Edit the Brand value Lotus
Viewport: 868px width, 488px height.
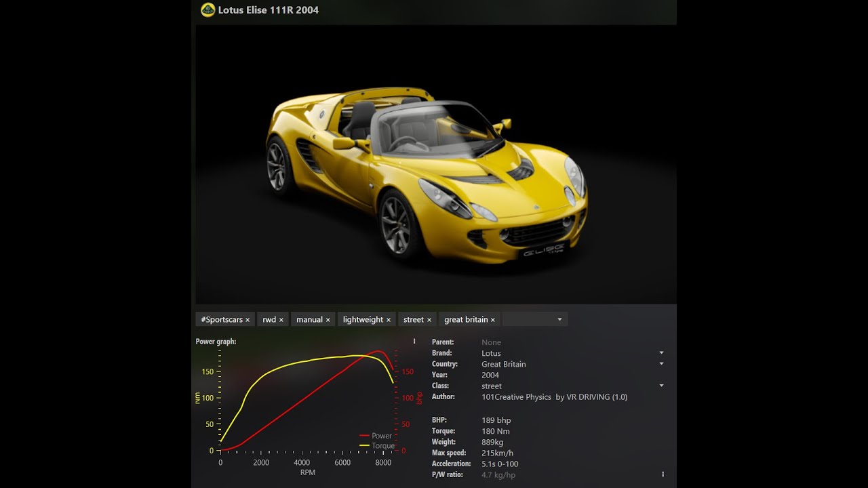click(x=491, y=353)
